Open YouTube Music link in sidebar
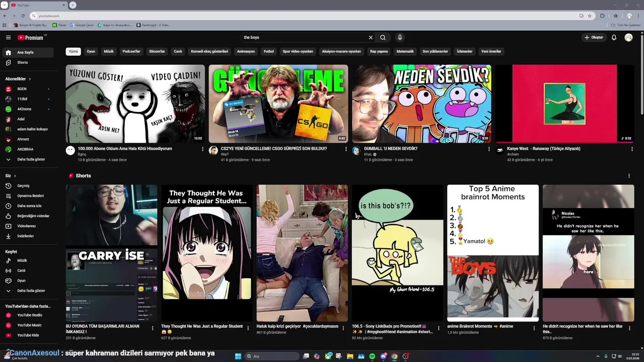The height and width of the screenshot is (362, 644). (29, 325)
